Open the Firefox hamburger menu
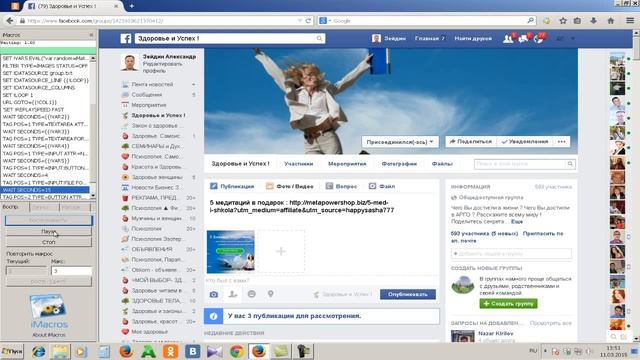The width and height of the screenshot is (640, 360). point(630,20)
